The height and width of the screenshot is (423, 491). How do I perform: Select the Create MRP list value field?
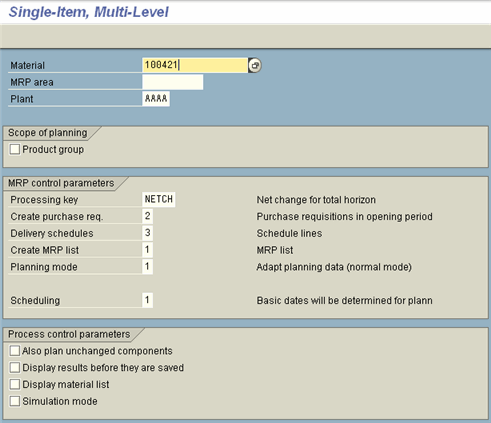[x=148, y=250]
